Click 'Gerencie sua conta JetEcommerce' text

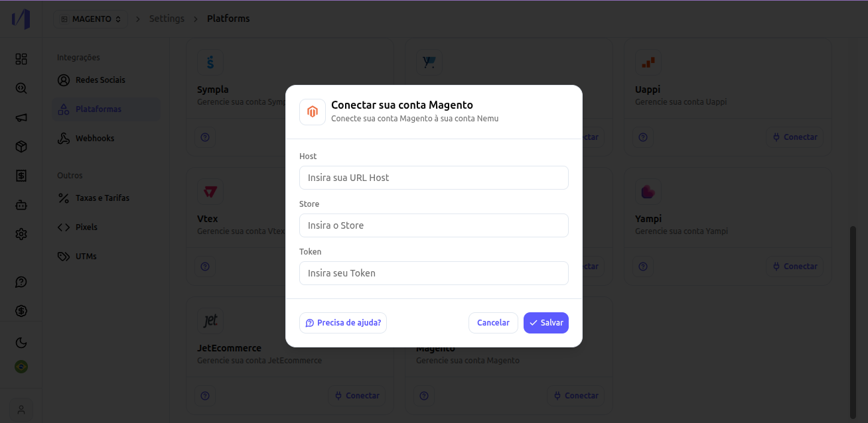click(259, 361)
